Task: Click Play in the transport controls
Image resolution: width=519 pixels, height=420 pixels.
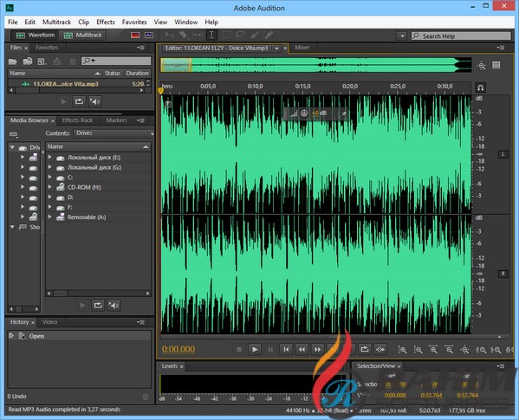Action: tap(255, 349)
